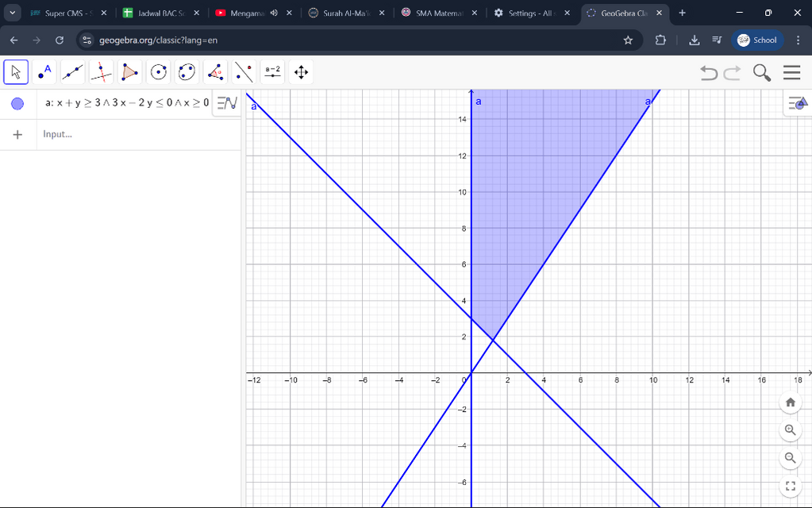Screen dimensions: 812x508
Task: Choose the Slider tool
Action: coord(273,72)
